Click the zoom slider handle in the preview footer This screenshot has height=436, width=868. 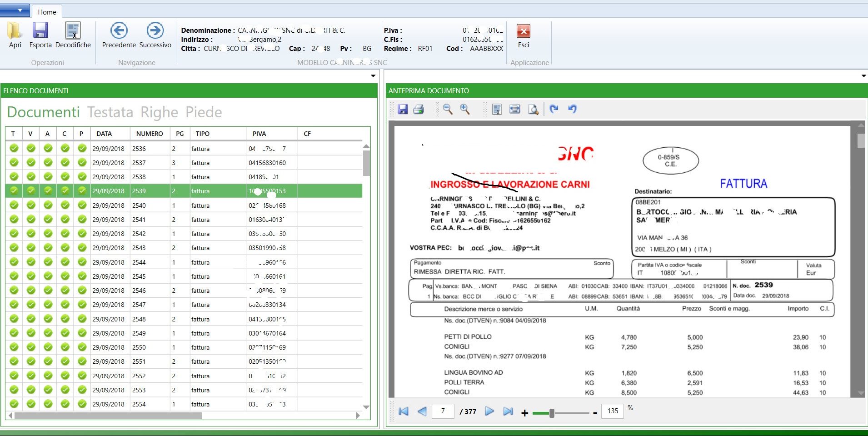(552, 413)
